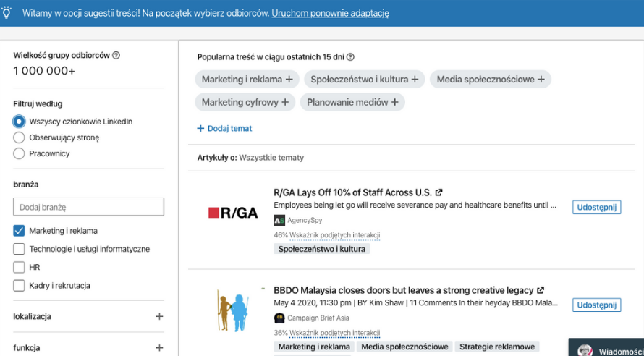Click the Campaign Brief Asia source name
644x356 pixels.
pos(318,318)
